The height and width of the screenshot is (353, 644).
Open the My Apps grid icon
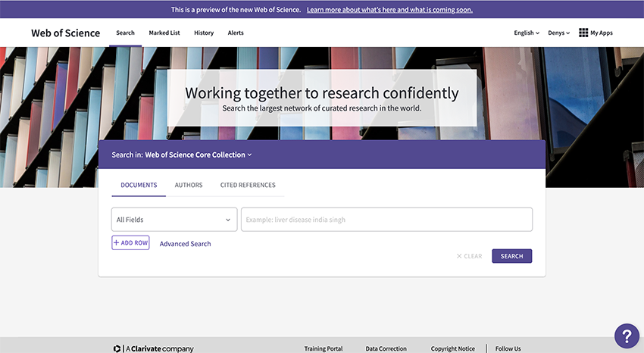583,33
